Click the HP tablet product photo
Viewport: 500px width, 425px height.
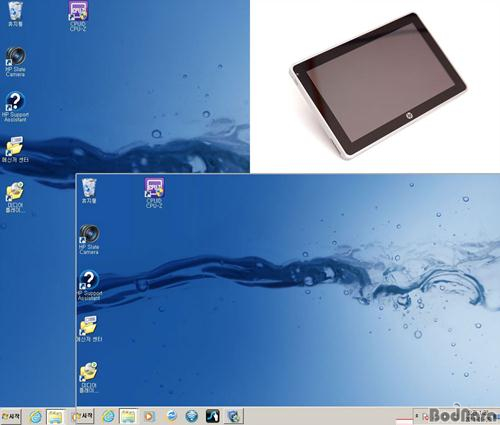378,85
